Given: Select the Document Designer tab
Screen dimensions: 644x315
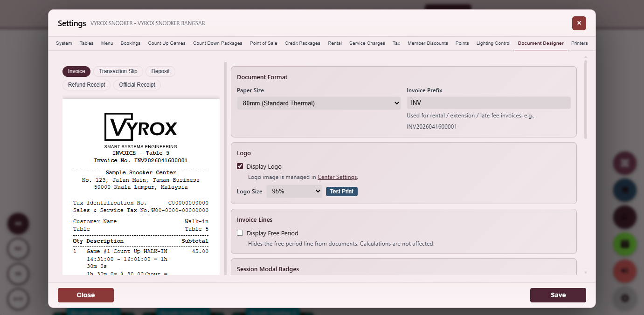Looking at the screenshot, I should tap(541, 43).
